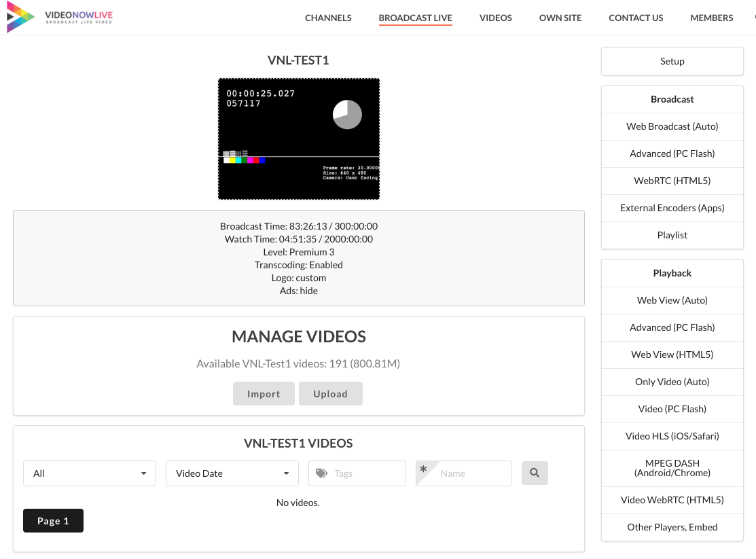
Task: Click the Manage Videos heading
Action: 299,337
